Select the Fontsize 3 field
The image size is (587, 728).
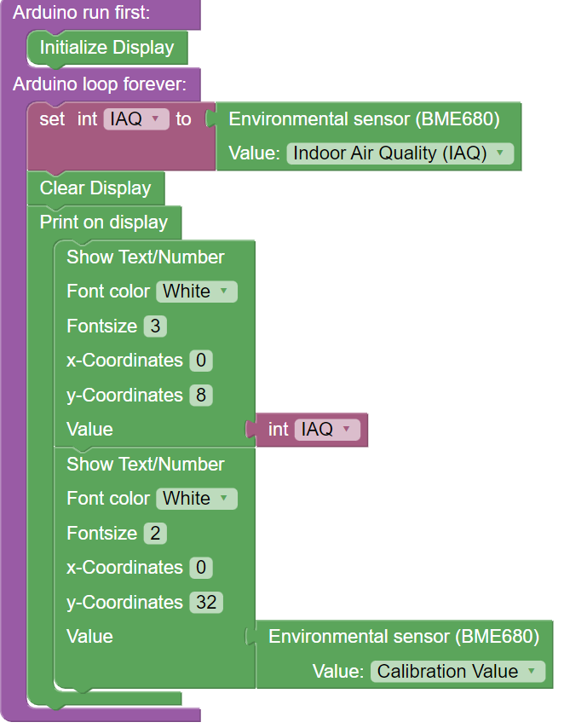pos(155,326)
